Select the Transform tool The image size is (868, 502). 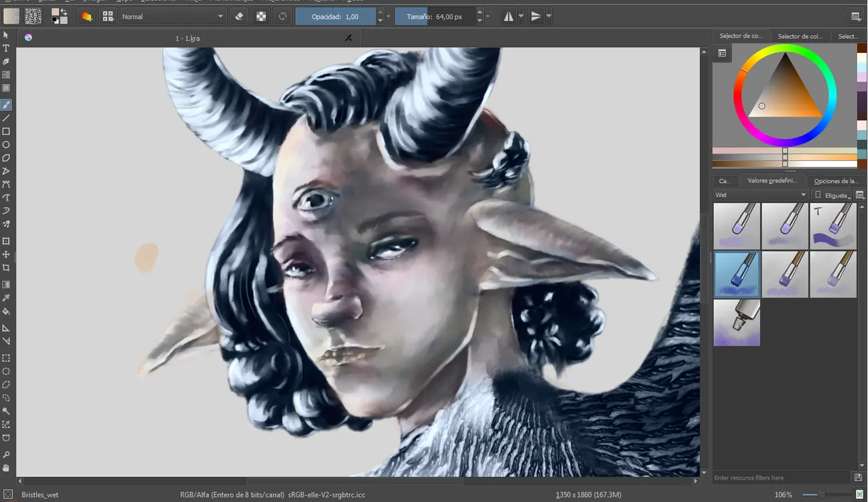(6, 241)
